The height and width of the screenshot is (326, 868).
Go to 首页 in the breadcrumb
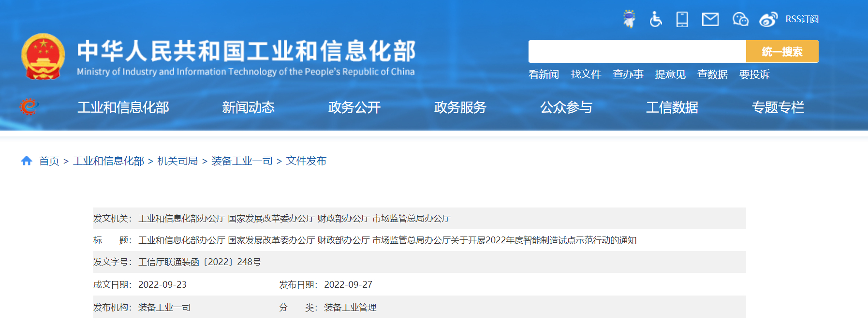click(49, 161)
